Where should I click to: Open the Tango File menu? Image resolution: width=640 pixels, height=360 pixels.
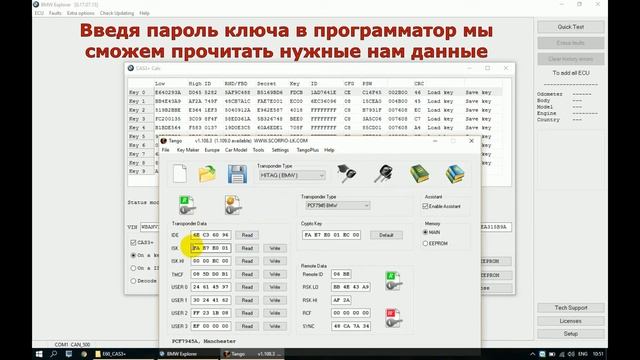[165, 150]
